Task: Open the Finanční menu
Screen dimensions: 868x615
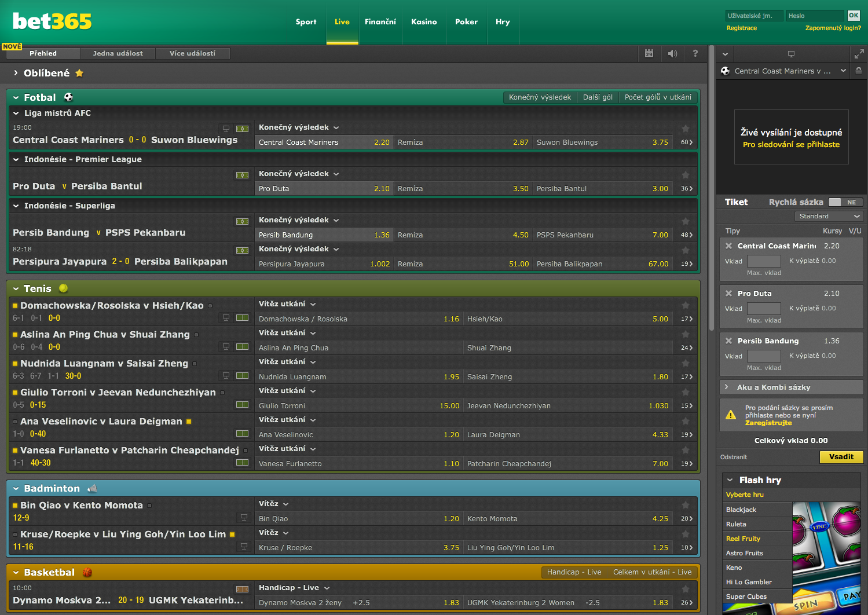Action: [380, 22]
